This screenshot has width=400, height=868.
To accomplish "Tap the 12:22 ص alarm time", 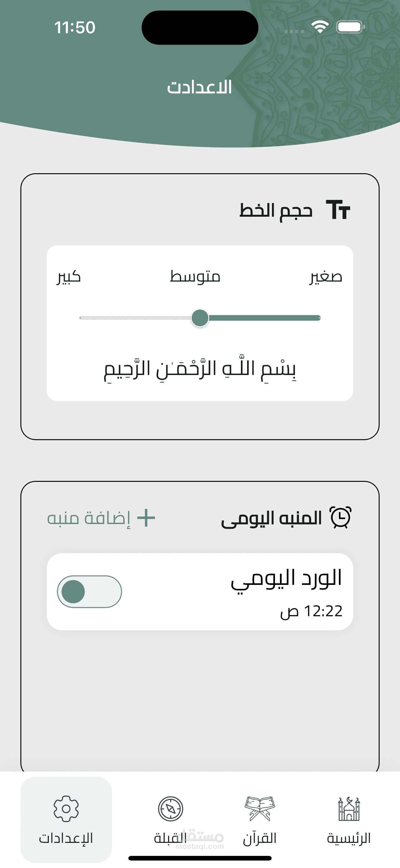I will pyautogui.click(x=311, y=611).
